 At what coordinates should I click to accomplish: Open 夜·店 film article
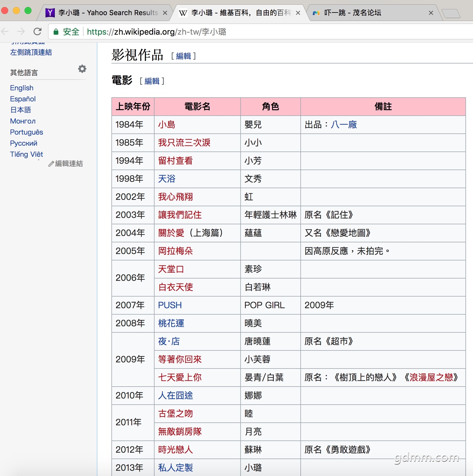click(x=169, y=341)
